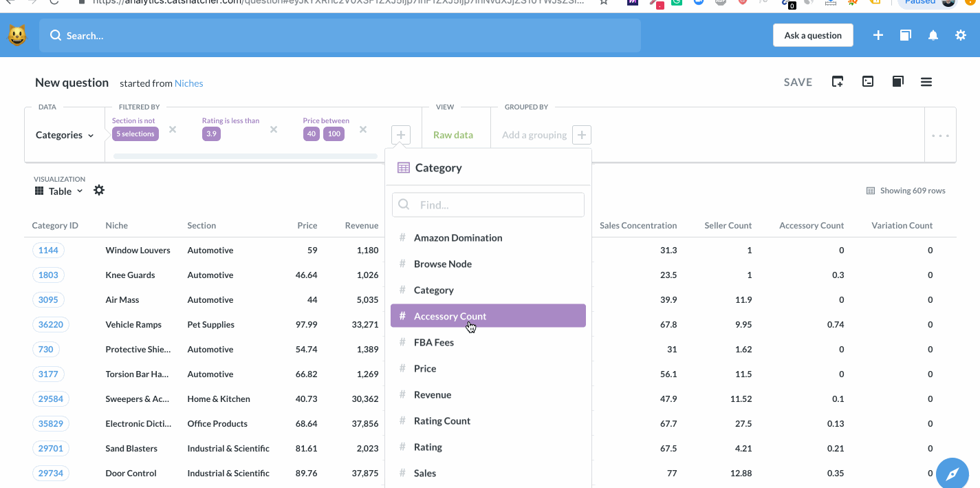Click the filter bar horizontal scrollbar
The width and height of the screenshot is (980, 488).
246,156
